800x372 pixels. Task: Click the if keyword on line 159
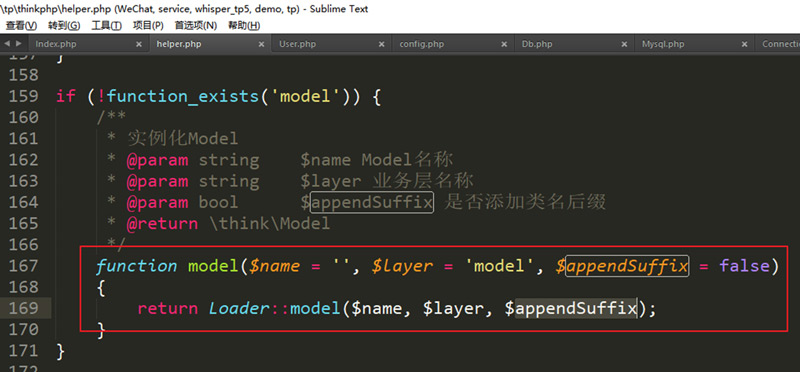pos(66,96)
